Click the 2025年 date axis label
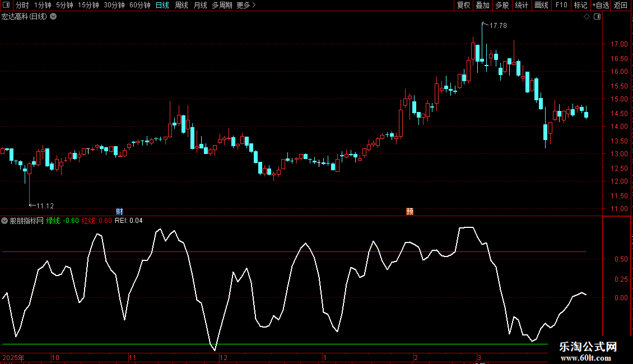This screenshot has height=364, width=633. point(13,357)
